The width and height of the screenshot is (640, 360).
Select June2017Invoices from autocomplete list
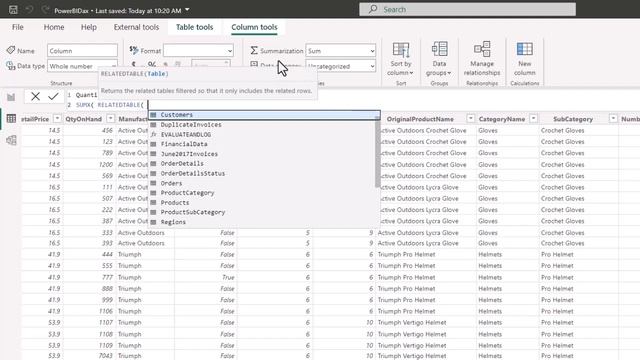point(262,154)
